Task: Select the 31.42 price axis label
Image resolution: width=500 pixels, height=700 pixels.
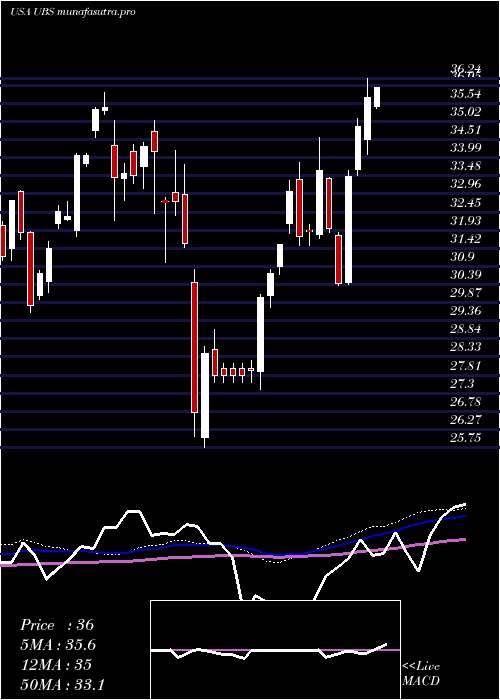Action: 465,239
